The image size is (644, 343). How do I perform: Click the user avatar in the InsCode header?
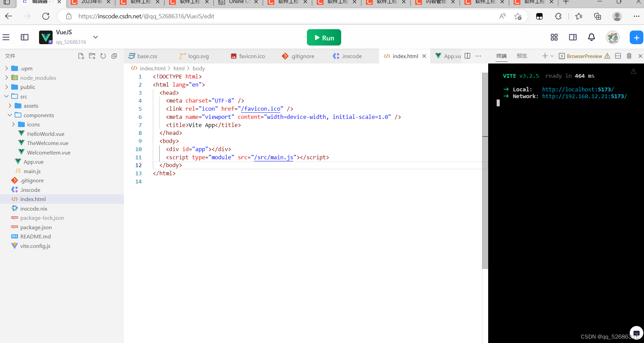(613, 37)
